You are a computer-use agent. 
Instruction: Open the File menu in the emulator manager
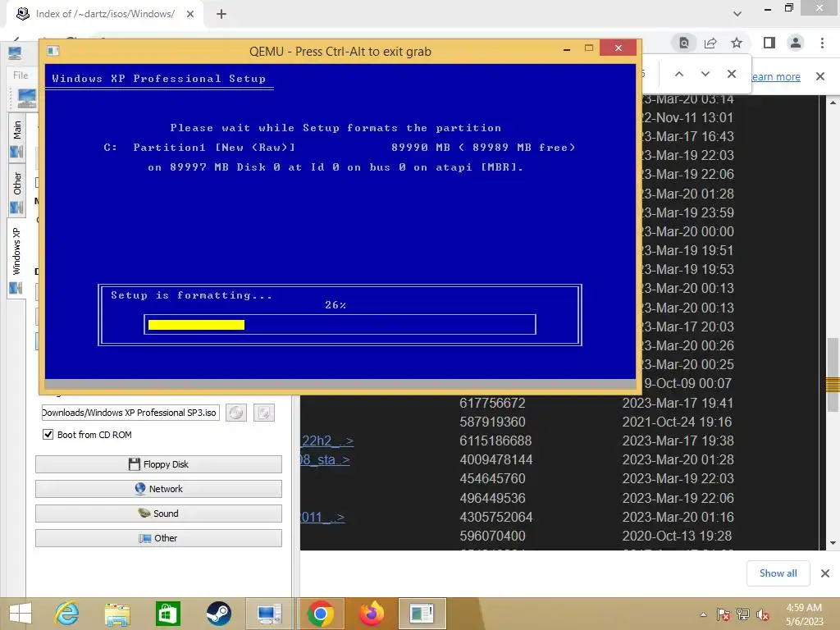pos(21,75)
